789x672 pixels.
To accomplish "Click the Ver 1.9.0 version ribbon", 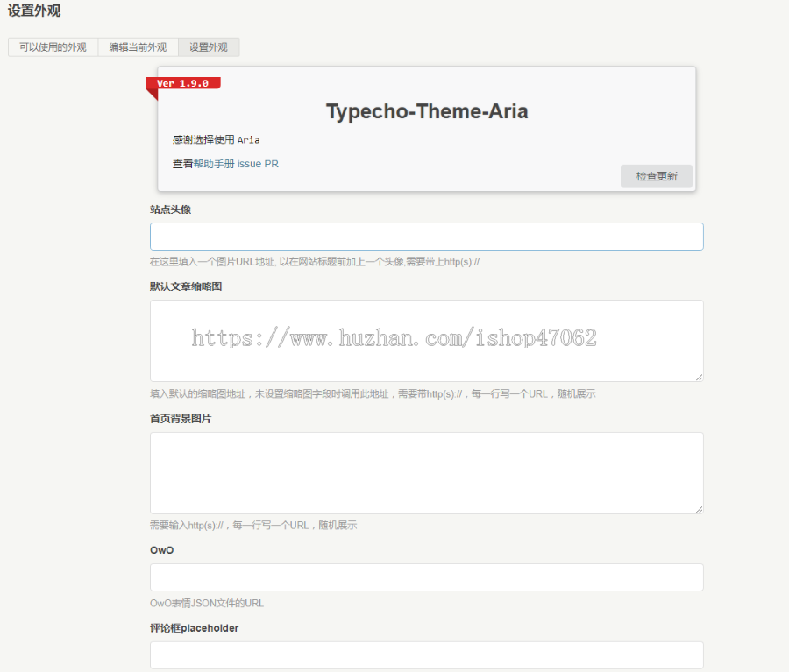I will (x=183, y=83).
